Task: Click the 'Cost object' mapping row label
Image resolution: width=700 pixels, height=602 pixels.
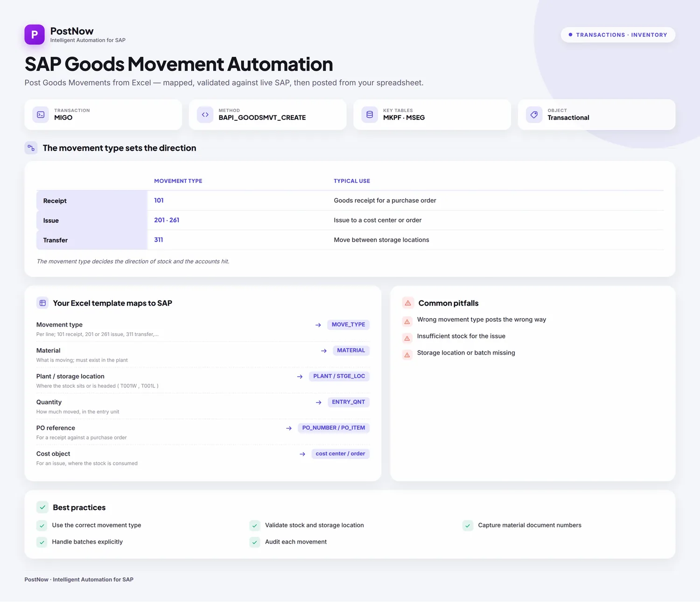Action: tap(53, 454)
